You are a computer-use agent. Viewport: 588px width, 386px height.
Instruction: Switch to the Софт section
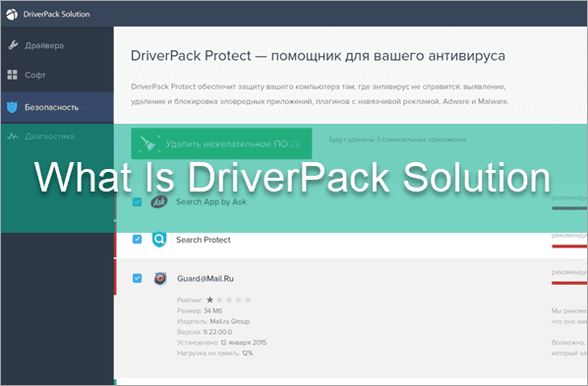[57, 75]
